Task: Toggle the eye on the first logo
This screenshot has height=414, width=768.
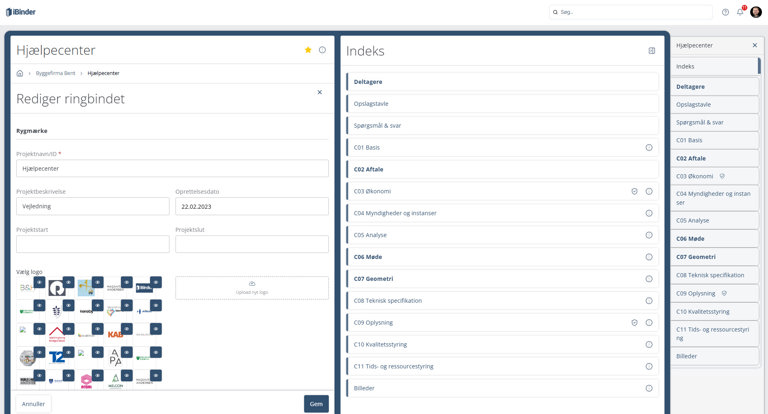Action: click(40, 282)
